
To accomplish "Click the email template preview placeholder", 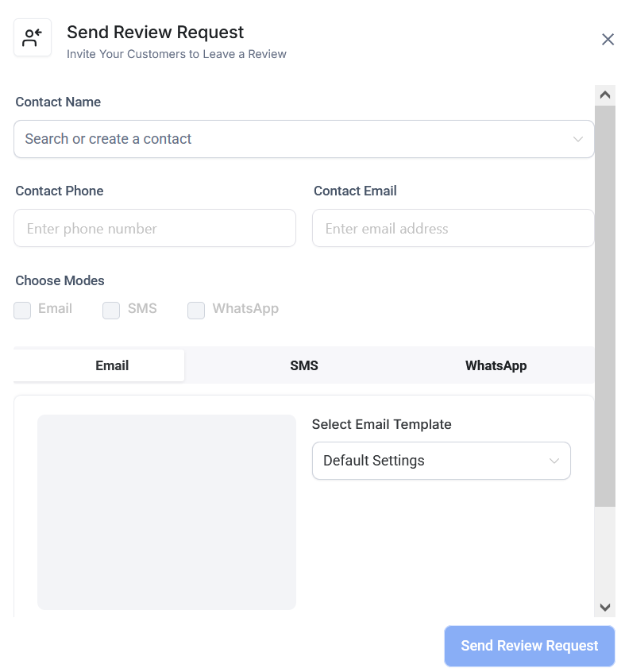I will [167, 512].
